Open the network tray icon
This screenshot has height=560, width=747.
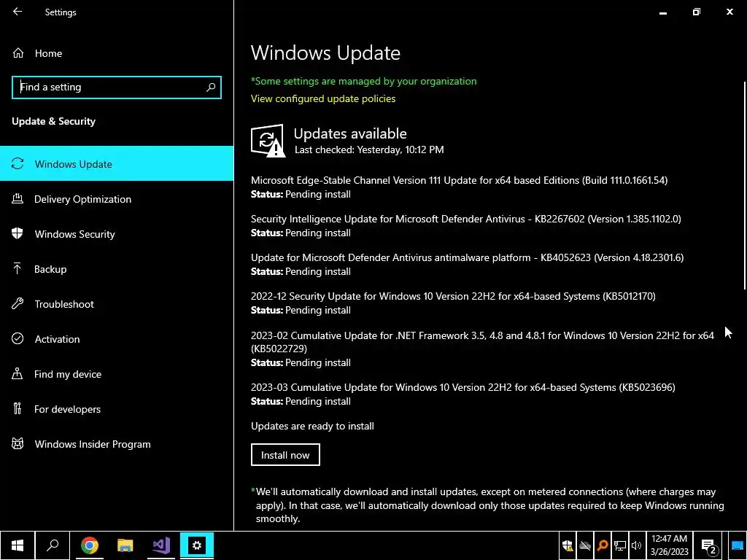619,545
